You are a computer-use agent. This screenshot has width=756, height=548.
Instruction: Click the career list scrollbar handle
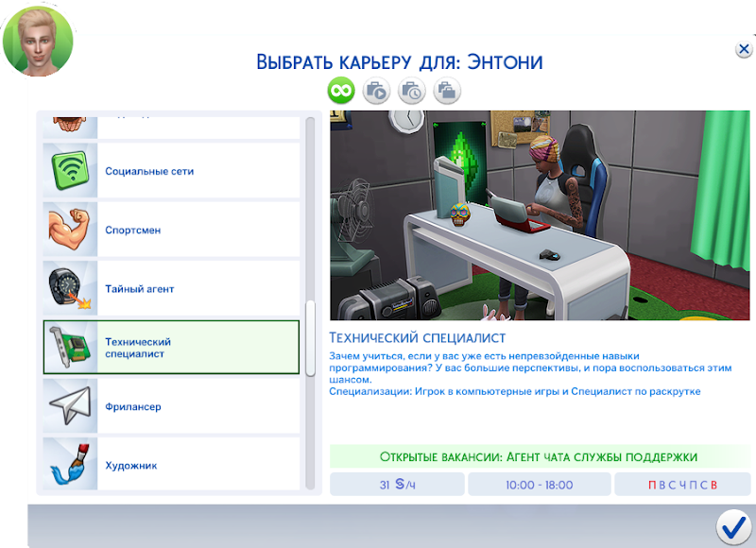(311, 338)
